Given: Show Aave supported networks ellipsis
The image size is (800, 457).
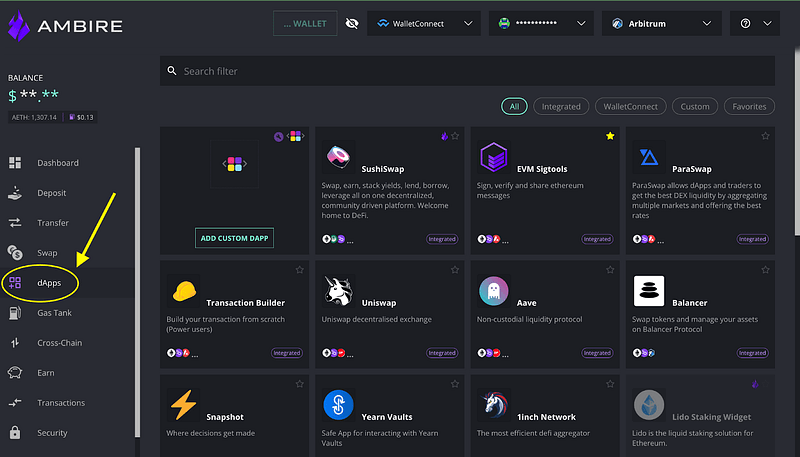Looking at the screenshot, I should (505, 354).
